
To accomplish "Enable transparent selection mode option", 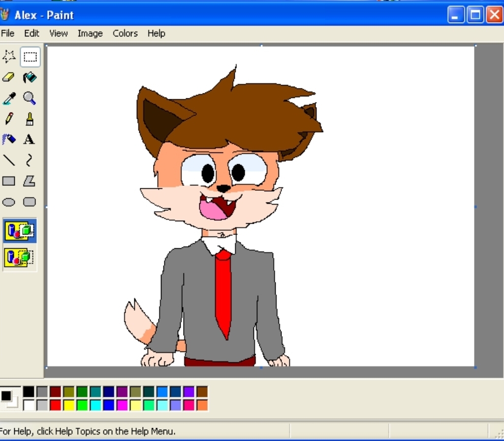I will point(20,257).
